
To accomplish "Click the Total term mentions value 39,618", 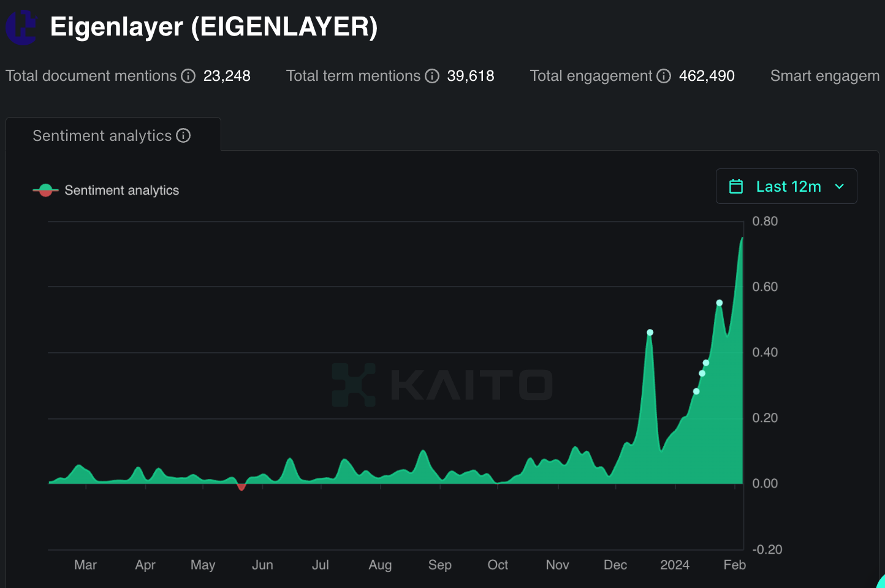I will tap(470, 76).
